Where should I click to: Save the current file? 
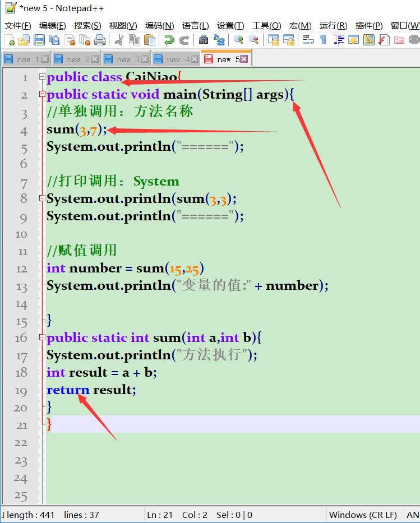39,40
